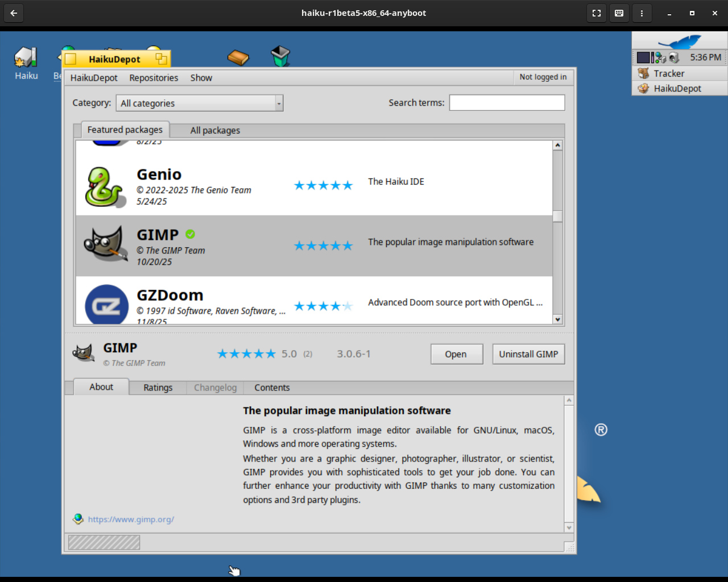This screenshot has height=582, width=728.
Task: Click the Uninstall GIMP button
Action: click(x=528, y=354)
